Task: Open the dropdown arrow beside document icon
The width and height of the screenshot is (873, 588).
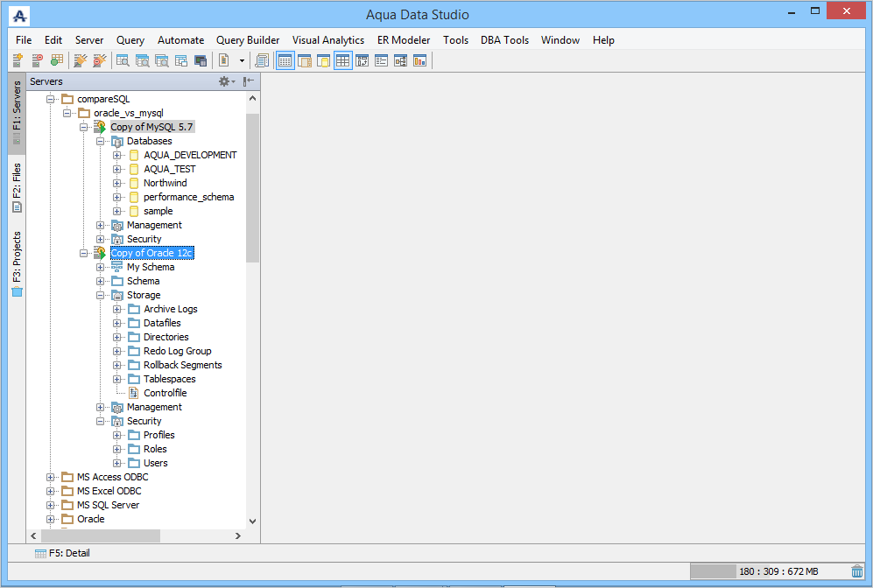Action: pyautogui.click(x=242, y=60)
